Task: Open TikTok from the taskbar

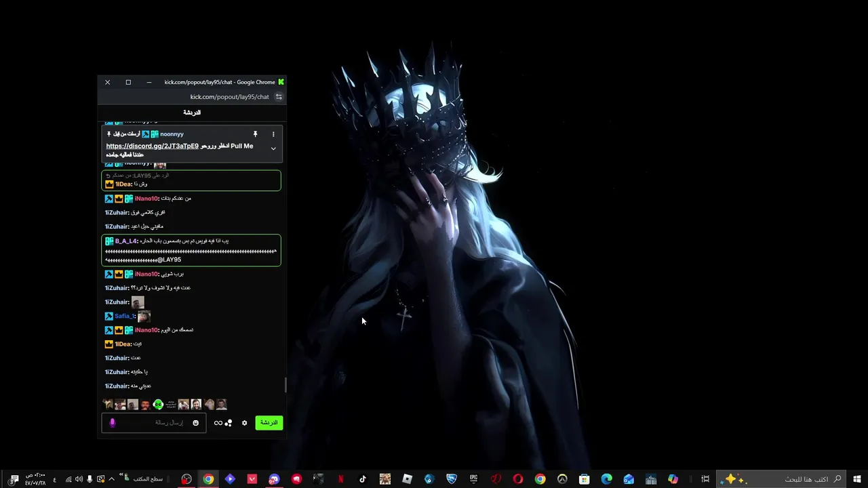Action: [363, 479]
